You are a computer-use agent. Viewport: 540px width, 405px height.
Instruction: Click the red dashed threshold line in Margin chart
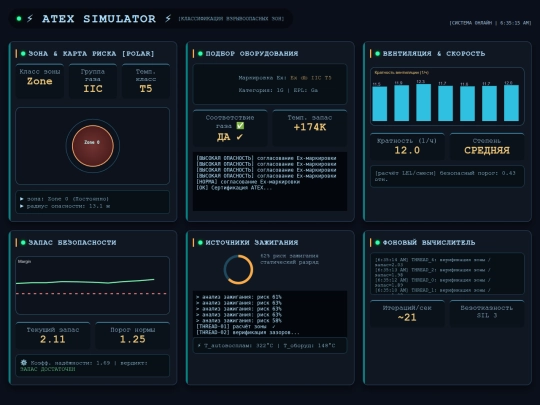tap(92, 293)
